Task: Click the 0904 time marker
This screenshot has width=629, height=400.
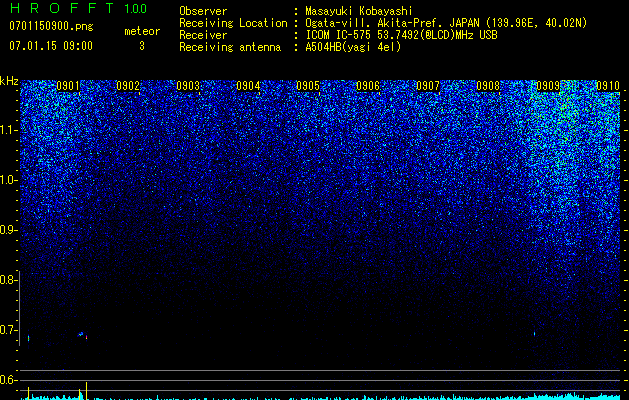Action: 248,86
